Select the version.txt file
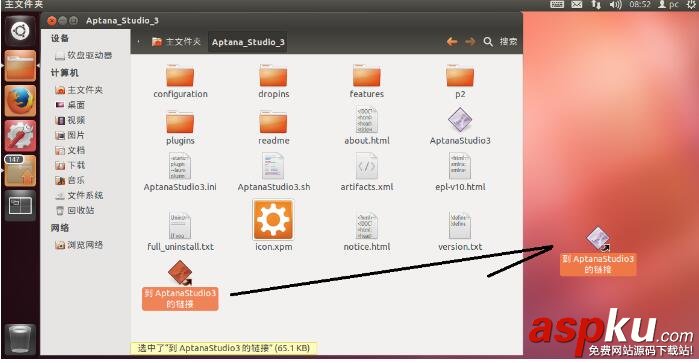Viewport: 699px width, 363px height. 460,232
